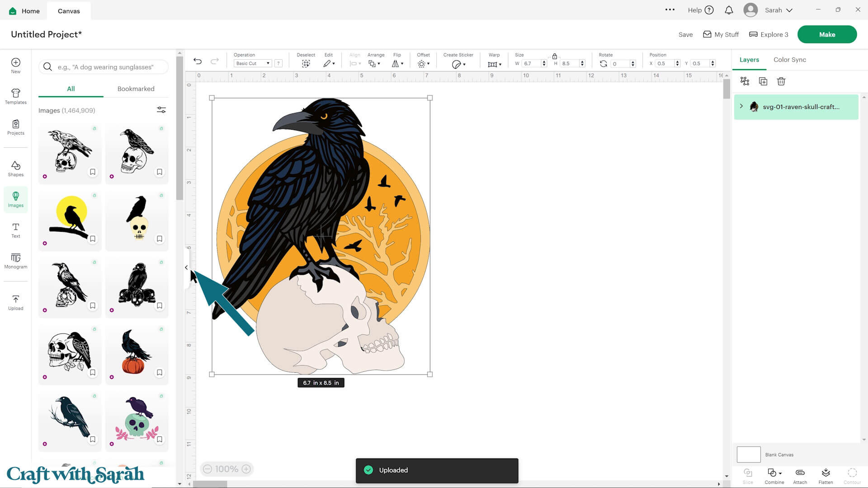Unlock the size aspect ratio lock
868x488 pixels.
tap(554, 56)
